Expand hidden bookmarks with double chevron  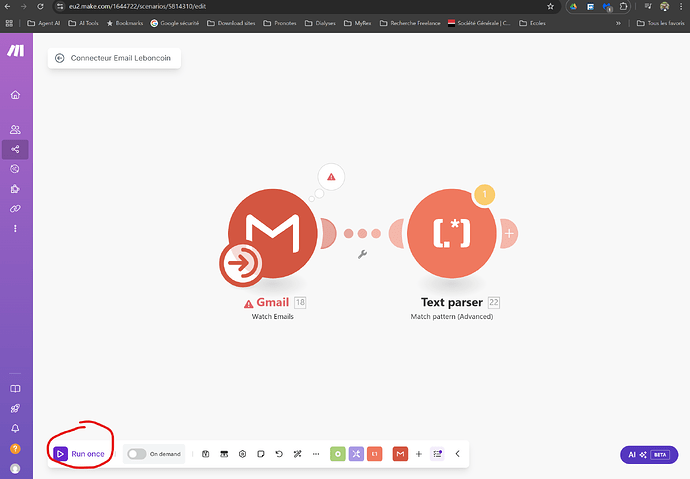click(x=618, y=23)
